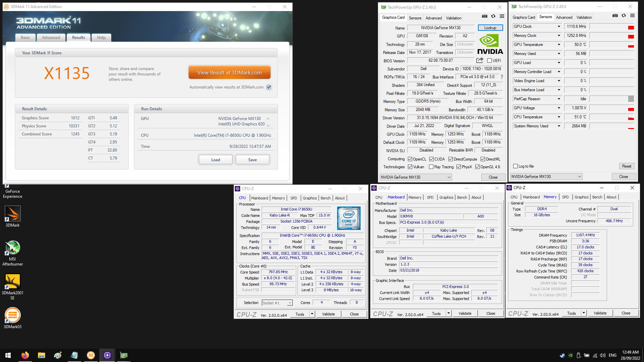The height and width of the screenshot is (362, 644).
Task: Toggle automatically view results at 3DMark.com
Action: click(269, 87)
